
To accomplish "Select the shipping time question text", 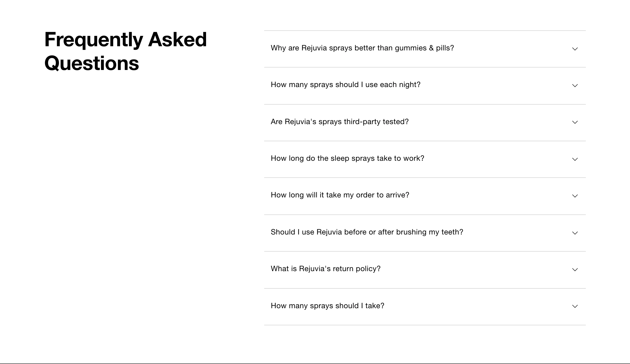I will (340, 195).
